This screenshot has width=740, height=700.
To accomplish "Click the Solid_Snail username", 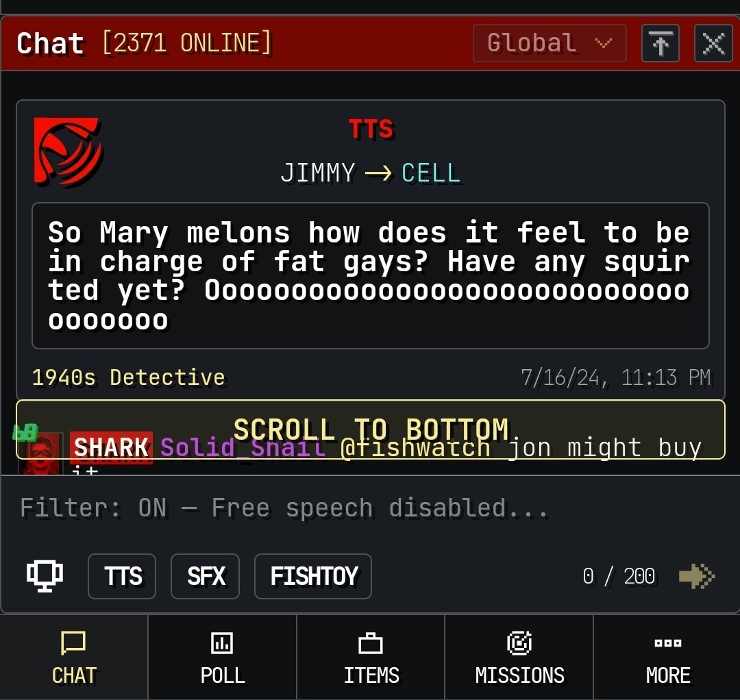I will pos(243,447).
